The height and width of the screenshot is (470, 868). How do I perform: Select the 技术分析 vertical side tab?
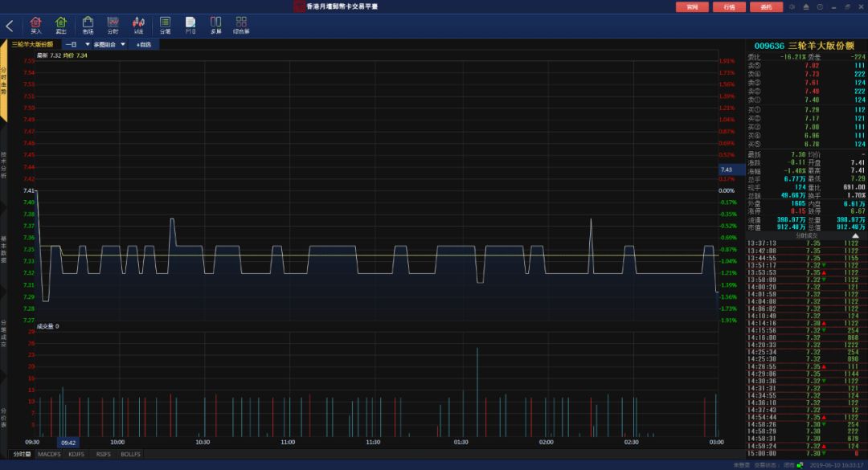coord(3,165)
